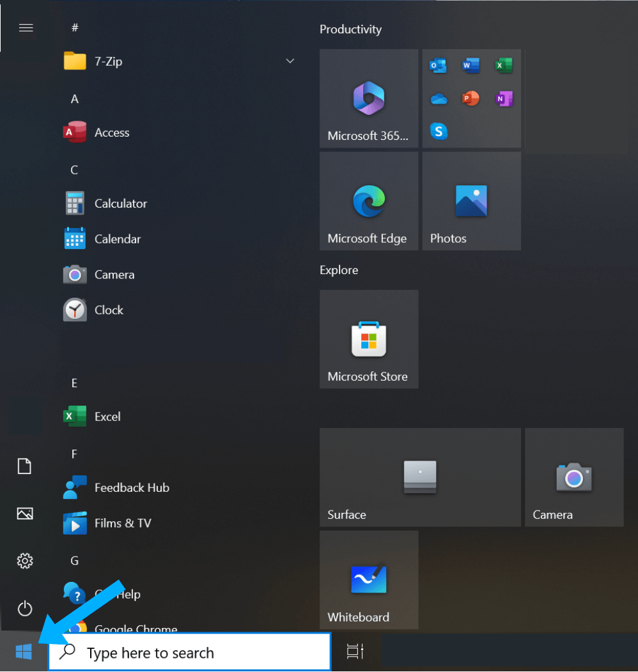
Task: Click the Windows Start button
Action: pyautogui.click(x=24, y=652)
